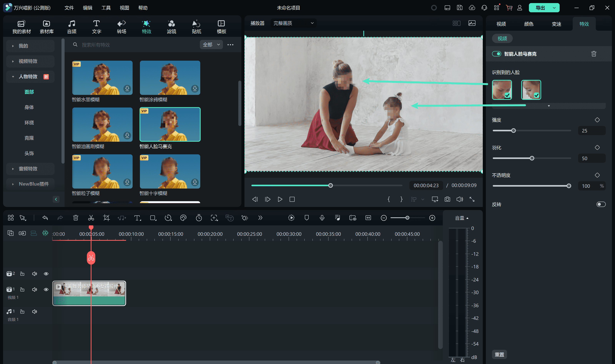This screenshot has width=615, height=364.
Task: Click the 羽化 feather slider handle
Action: tap(532, 158)
